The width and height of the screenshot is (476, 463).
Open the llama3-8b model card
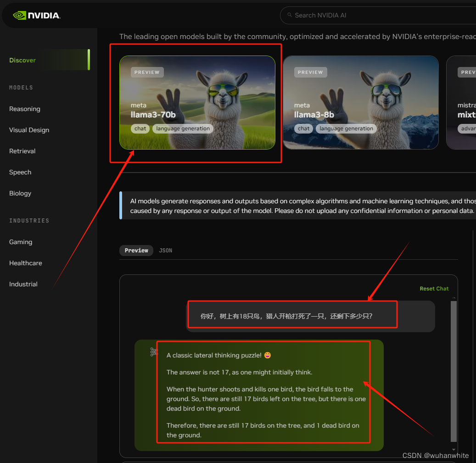coord(361,102)
